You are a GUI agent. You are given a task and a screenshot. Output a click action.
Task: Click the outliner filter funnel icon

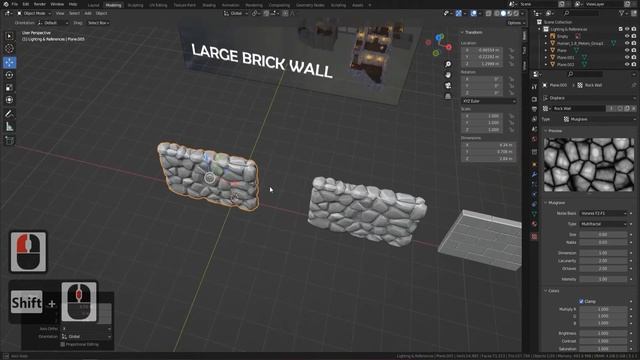622,13
